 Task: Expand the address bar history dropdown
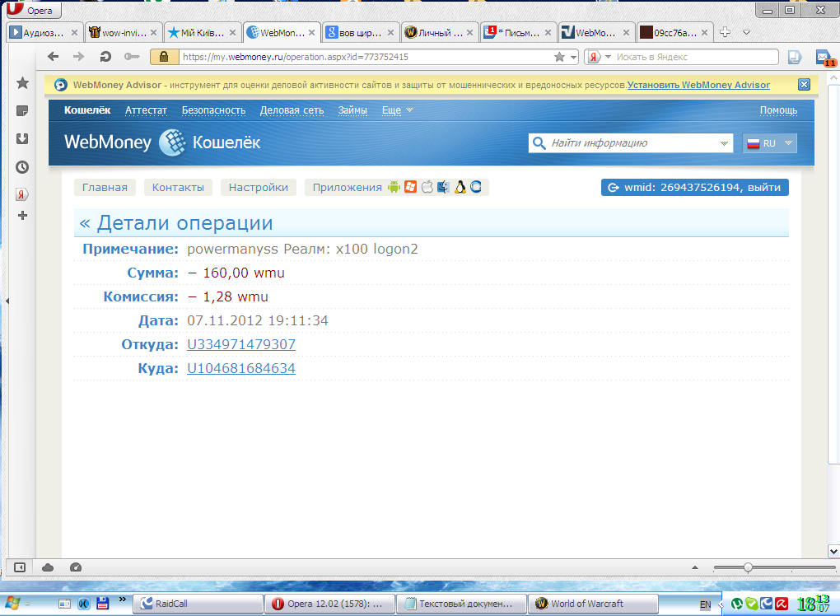coord(574,57)
